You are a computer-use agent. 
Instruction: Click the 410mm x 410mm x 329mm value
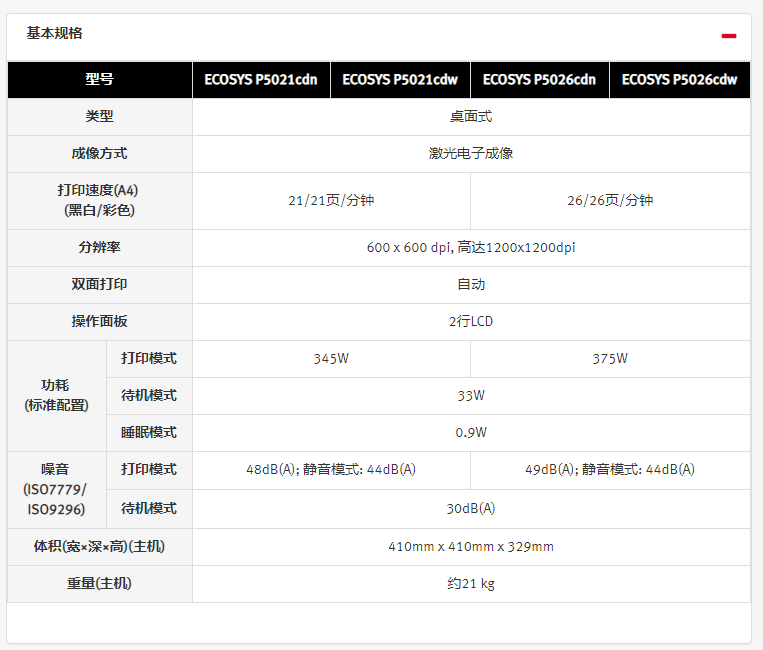pos(471,547)
